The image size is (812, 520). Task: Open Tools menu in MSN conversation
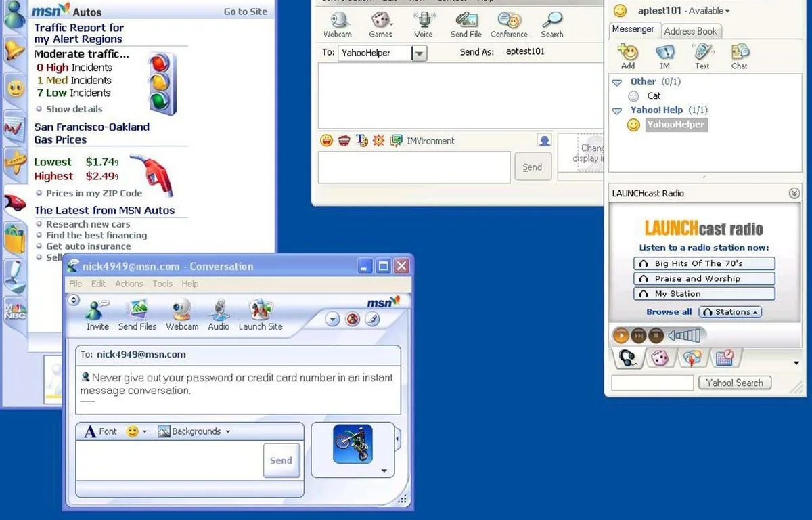click(x=162, y=284)
